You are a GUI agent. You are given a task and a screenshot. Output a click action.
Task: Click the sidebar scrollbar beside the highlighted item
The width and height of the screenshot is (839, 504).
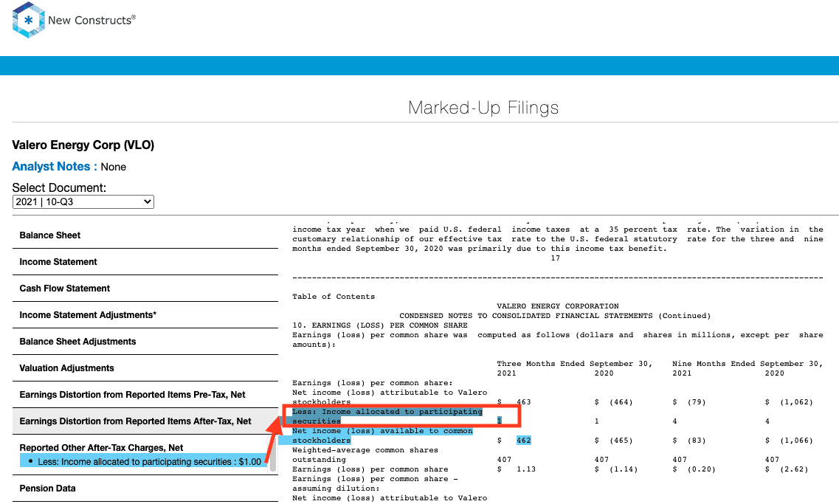(x=273, y=455)
